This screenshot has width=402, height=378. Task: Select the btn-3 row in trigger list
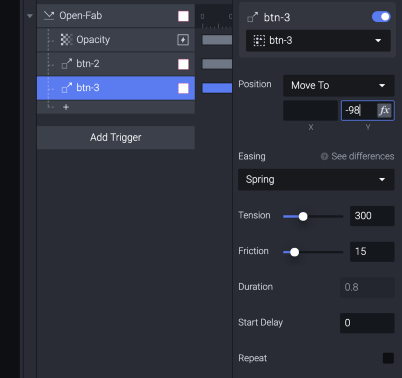(116, 88)
